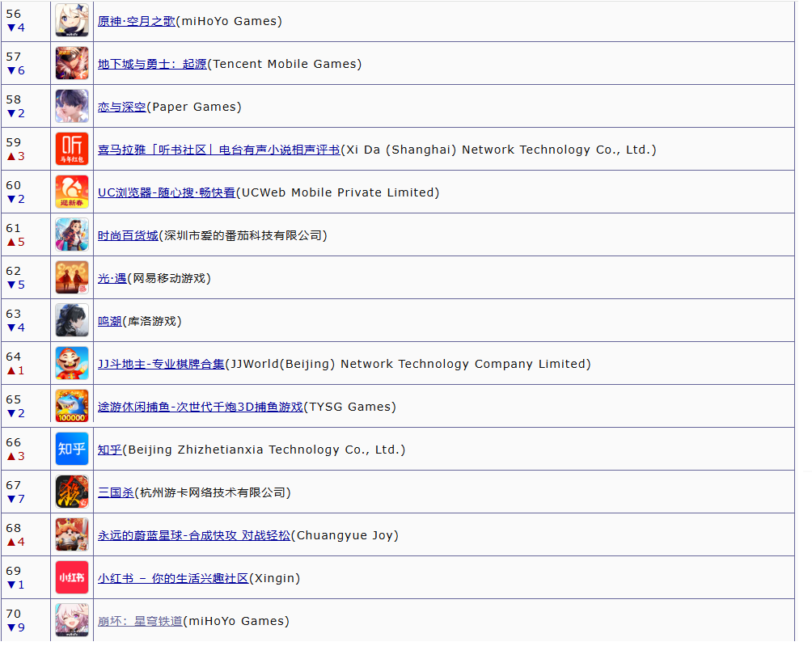Click the (Paper Games) publisher text
The height and width of the screenshot is (663, 812).
(194, 108)
